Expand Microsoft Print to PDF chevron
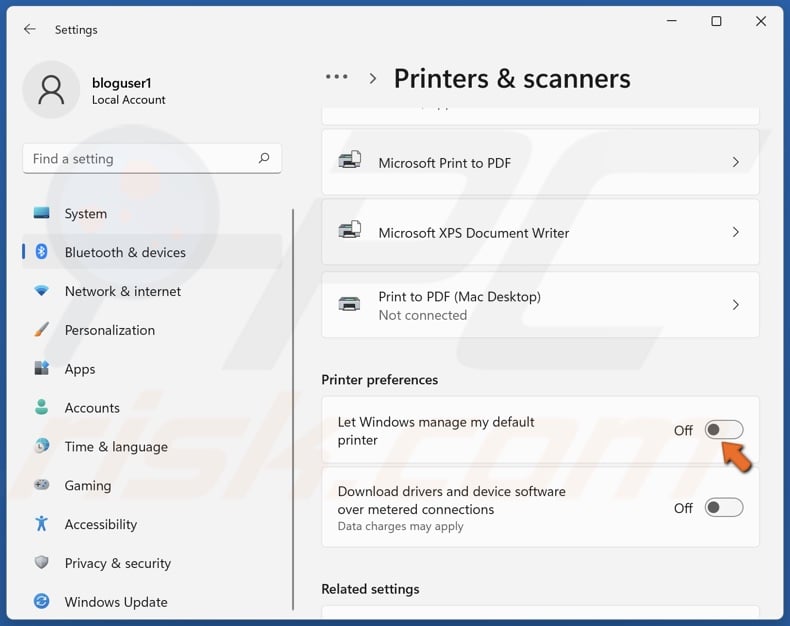790x626 pixels. (x=736, y=162)
